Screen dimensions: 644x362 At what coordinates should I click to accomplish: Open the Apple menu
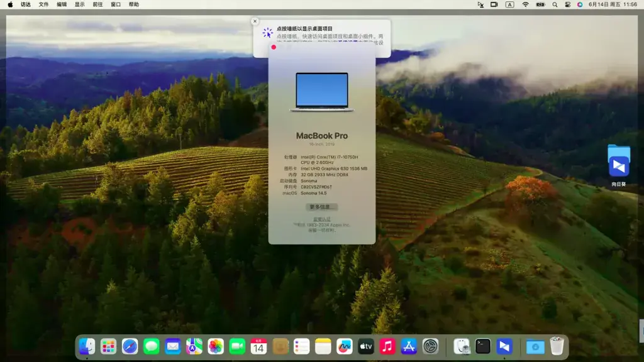(10, 4)
